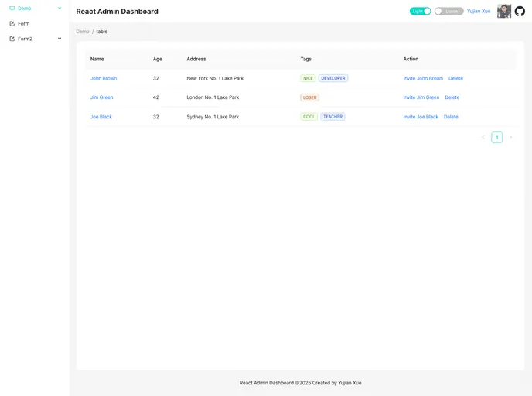Click the NICE tag
Viewport: 532px width, 396px height.
point(308,78)
